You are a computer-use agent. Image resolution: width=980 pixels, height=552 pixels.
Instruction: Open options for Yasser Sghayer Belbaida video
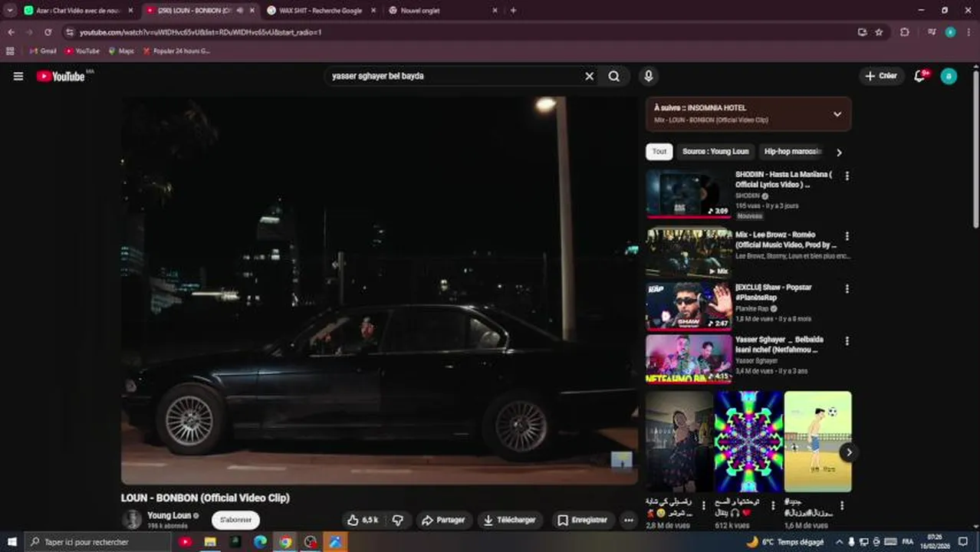click(x=847, y=341)
